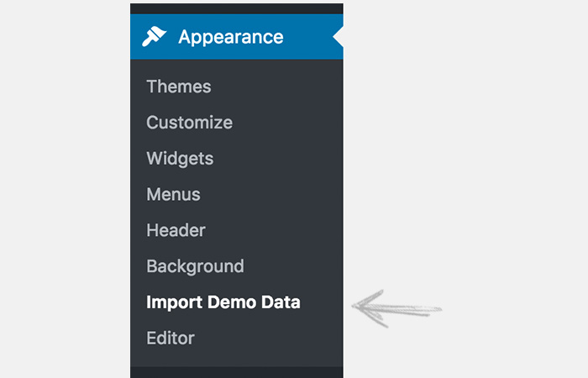The height and width of the screenshot is (378, 588).
Task: Click empty submenu space right of Editor
Action: [x=269, y=338]
